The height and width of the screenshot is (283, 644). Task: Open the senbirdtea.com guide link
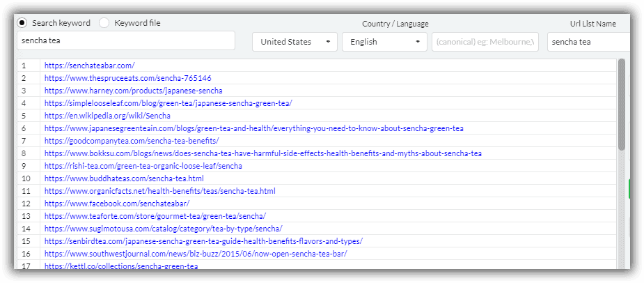(203, 241)
